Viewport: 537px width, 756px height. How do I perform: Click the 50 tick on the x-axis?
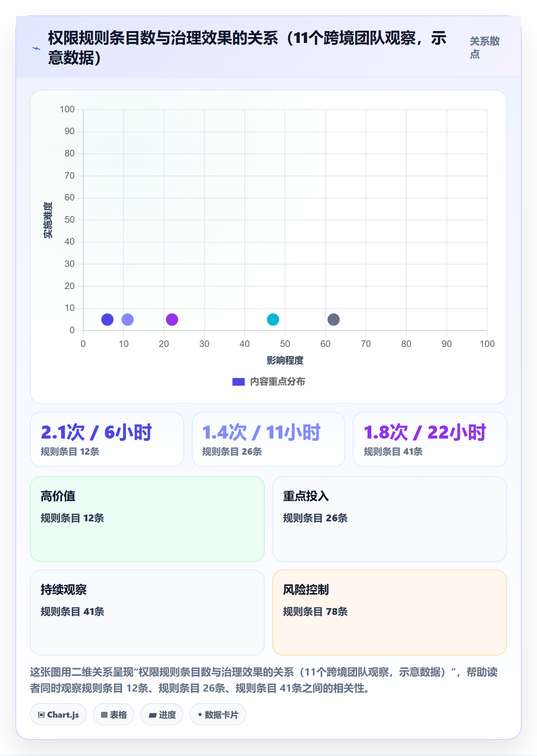point(285,344)
